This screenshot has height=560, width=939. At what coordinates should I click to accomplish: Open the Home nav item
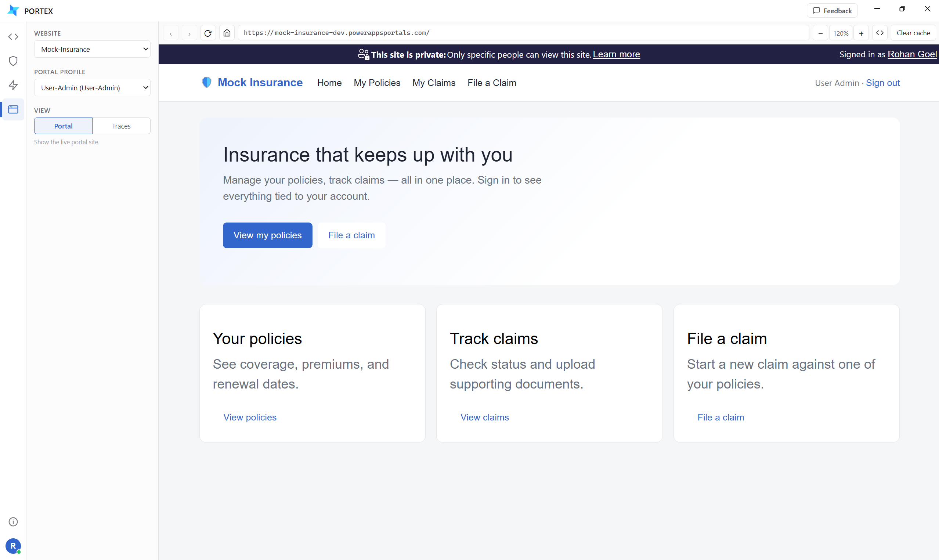coord(329,83)
